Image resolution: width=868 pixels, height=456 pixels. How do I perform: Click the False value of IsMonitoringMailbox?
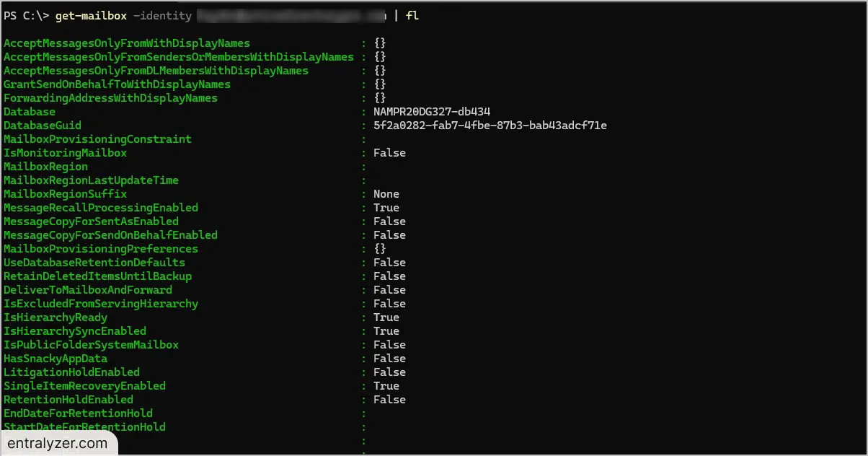pyautogui.click(x=389, y=153)
